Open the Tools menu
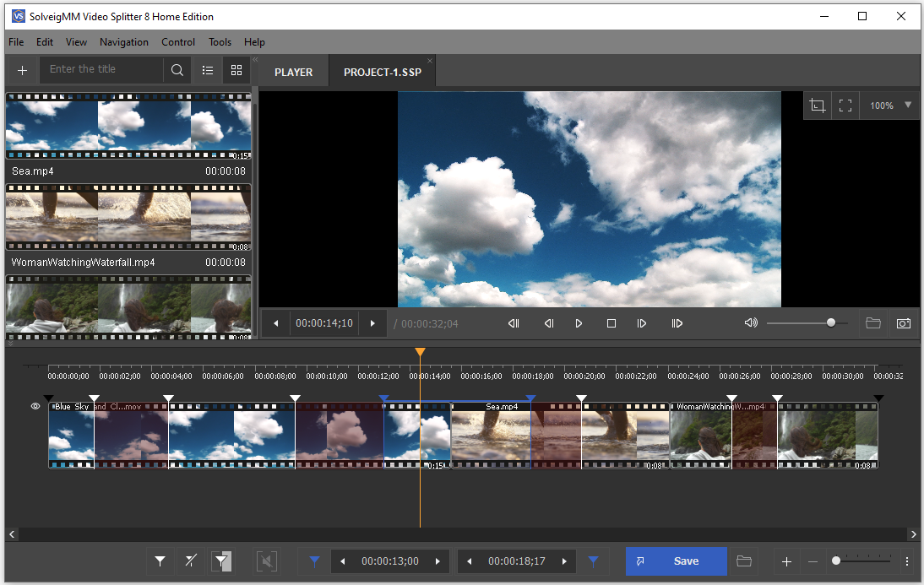The width and height of the screenshot is (924, 585). pyautogui.click(x=220, y=42)
